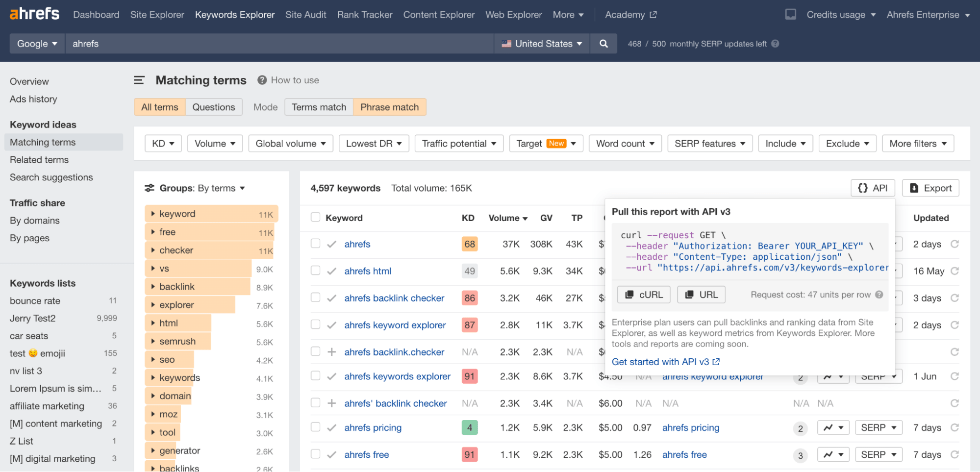Copy the cURL request
Image resolution: width=980 pixels, height=472 pixels.
[x=643, y=294]
